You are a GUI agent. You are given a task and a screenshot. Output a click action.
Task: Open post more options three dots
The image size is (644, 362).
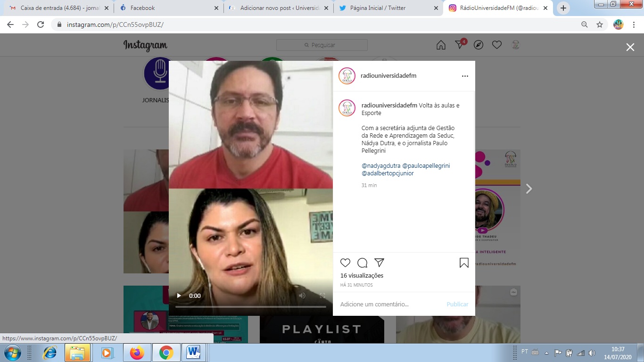[x=465, y=76]
